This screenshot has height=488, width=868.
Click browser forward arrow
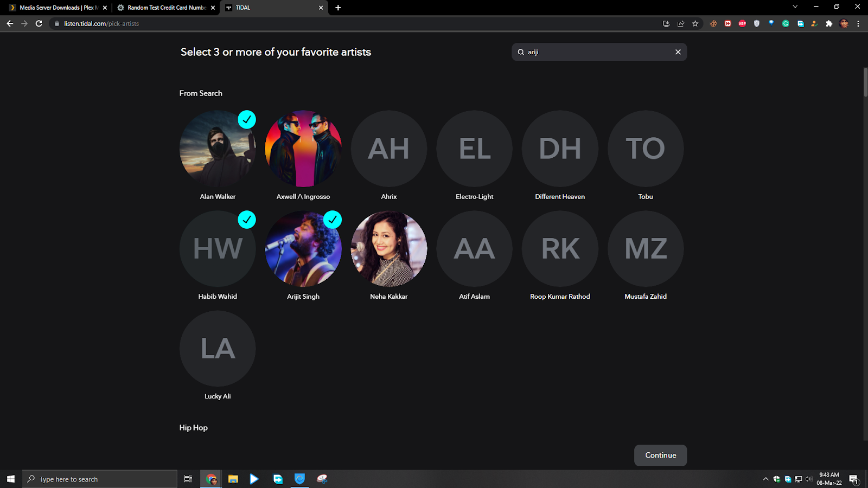pos(24,23)
